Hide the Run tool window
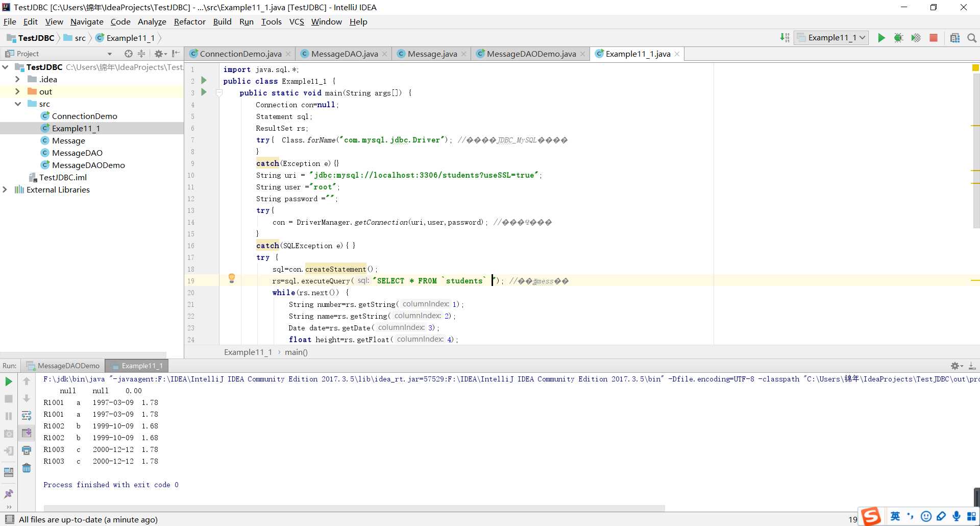Image resolution: width=980 pixels, height=526 pixels. [x=972, y=366]
